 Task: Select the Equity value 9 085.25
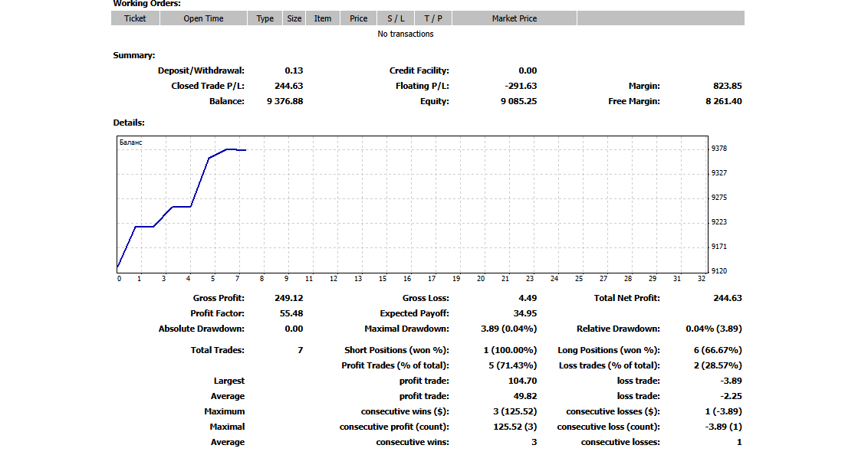pos(518,102)
